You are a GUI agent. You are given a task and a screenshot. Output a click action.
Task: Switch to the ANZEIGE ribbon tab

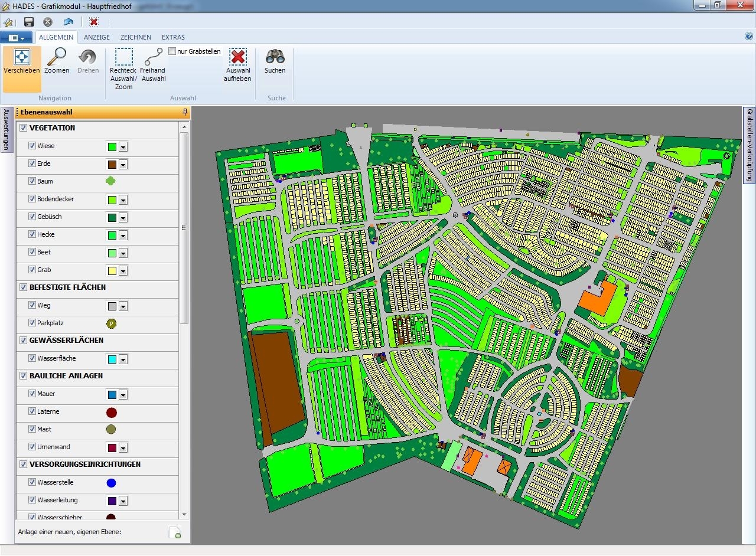[x=97, y=37]
